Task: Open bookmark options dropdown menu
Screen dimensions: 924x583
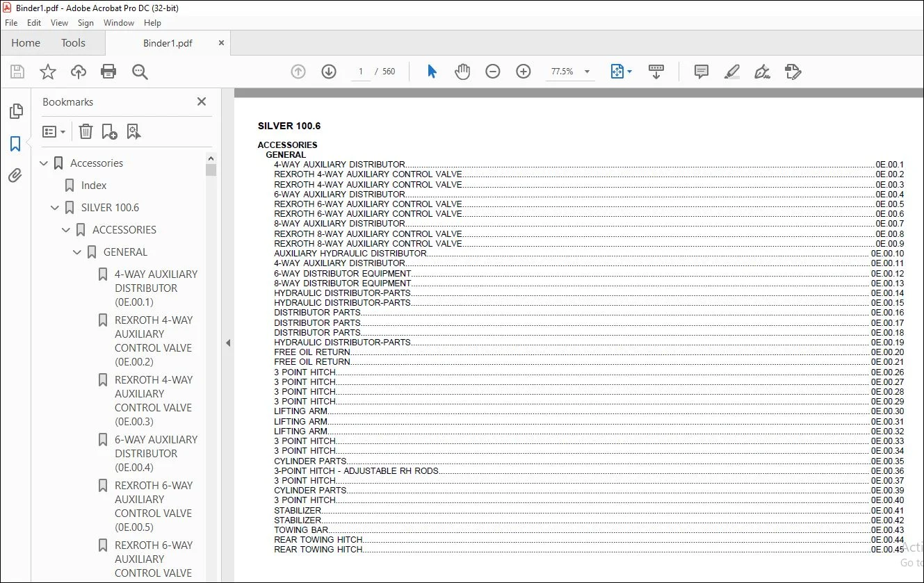Action: pos(54,131)
